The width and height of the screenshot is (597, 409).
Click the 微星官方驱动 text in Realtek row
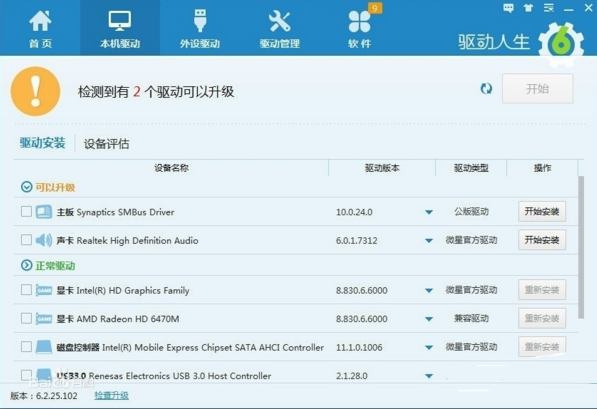tap(471, 240)
